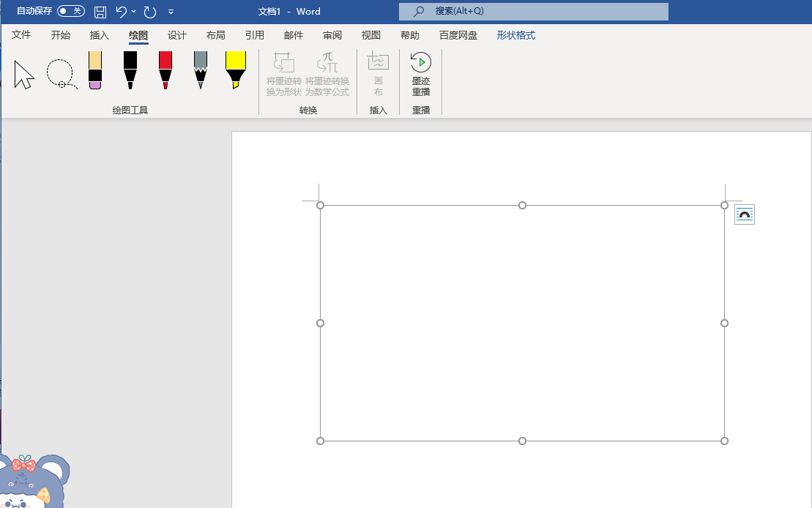Click the Save icon in title bar
Screen dimensions: 812x508
click(100, 12)
